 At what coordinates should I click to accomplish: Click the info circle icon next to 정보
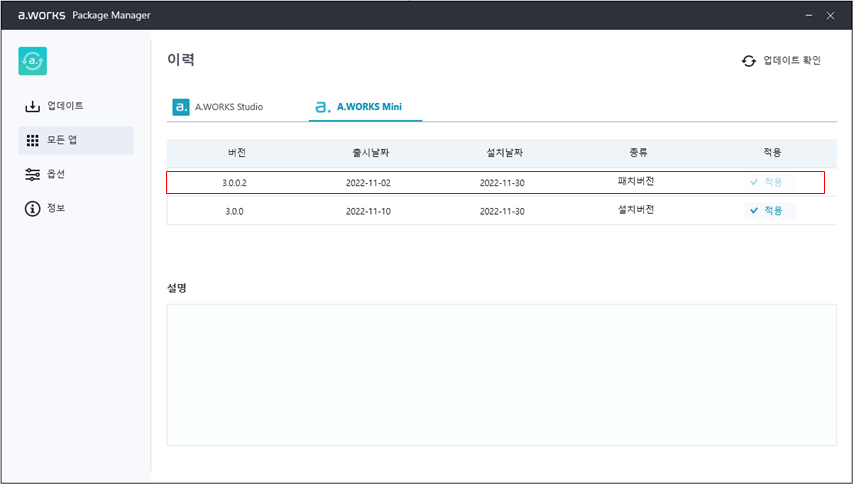pyautogui.click(x=33, y=209)
